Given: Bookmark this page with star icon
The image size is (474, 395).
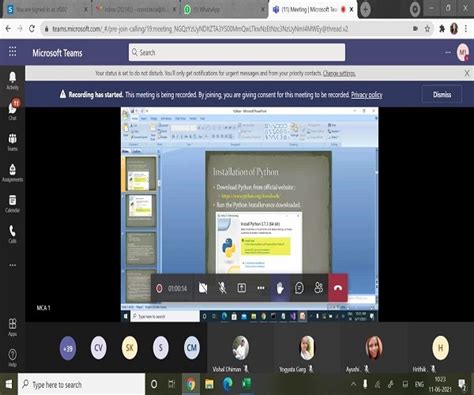Looking at the screenshot, I should pyautogui.click(x=427, y=29).
